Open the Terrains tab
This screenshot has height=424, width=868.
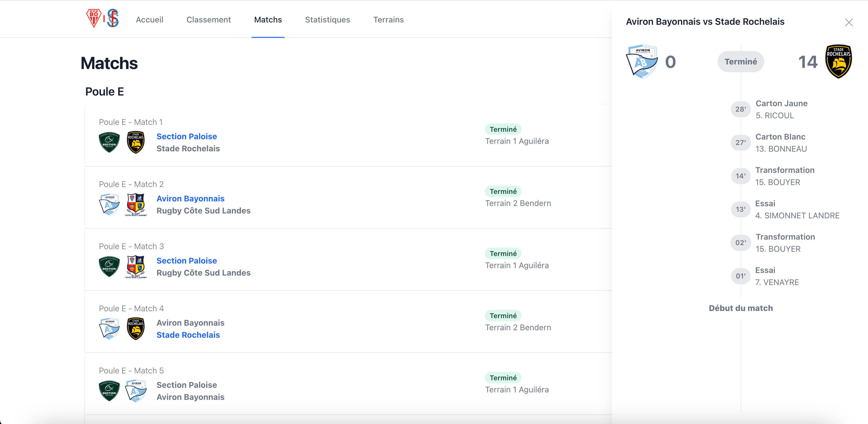(389, 20)
